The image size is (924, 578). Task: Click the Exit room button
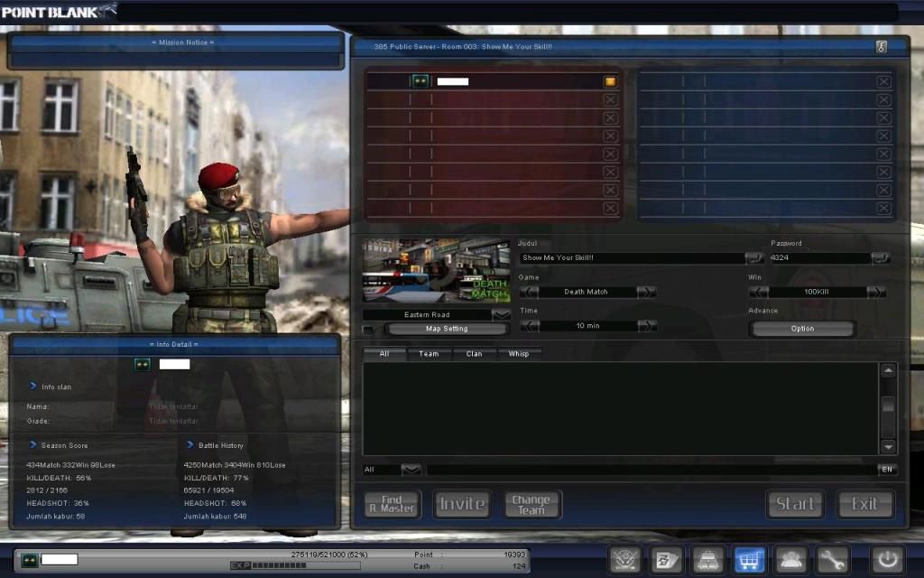click(864, 504)
